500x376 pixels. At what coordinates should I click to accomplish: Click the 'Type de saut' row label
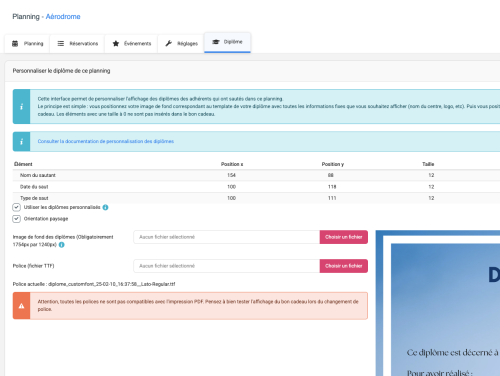[x=34, y=198]
